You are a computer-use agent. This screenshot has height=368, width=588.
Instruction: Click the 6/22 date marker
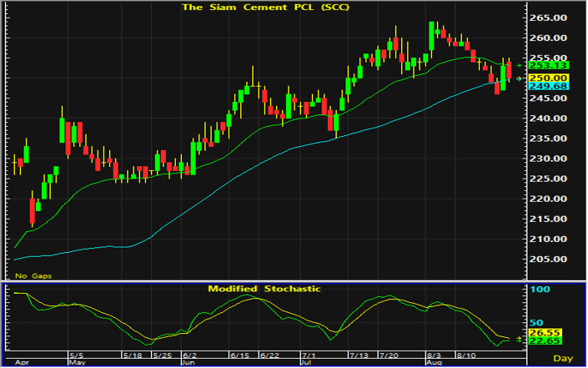pos(269,355)
